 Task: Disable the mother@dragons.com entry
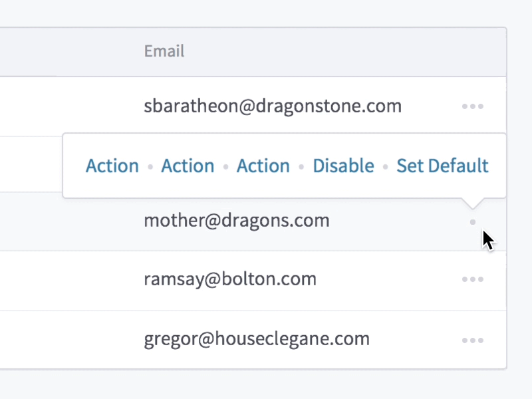tap(343, 166)
